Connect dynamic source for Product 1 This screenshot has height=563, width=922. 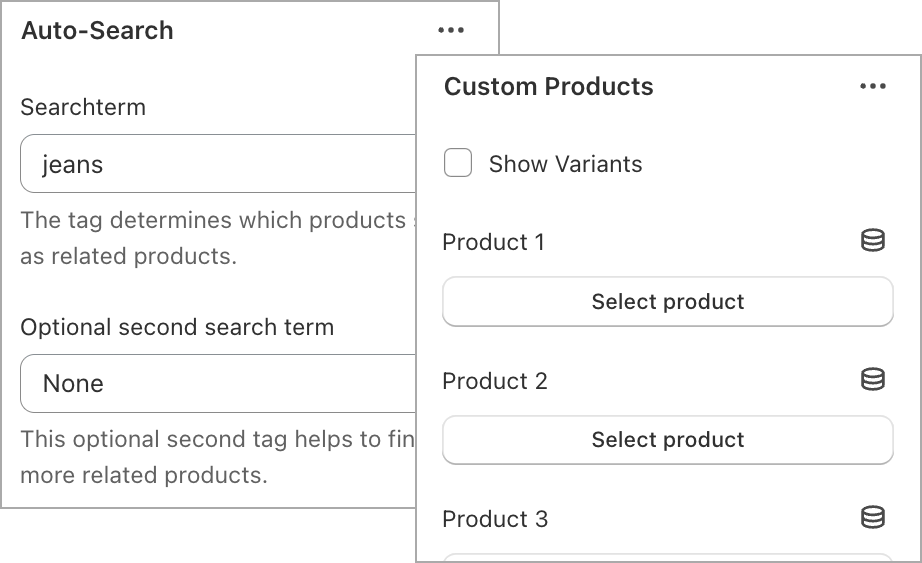873,241
